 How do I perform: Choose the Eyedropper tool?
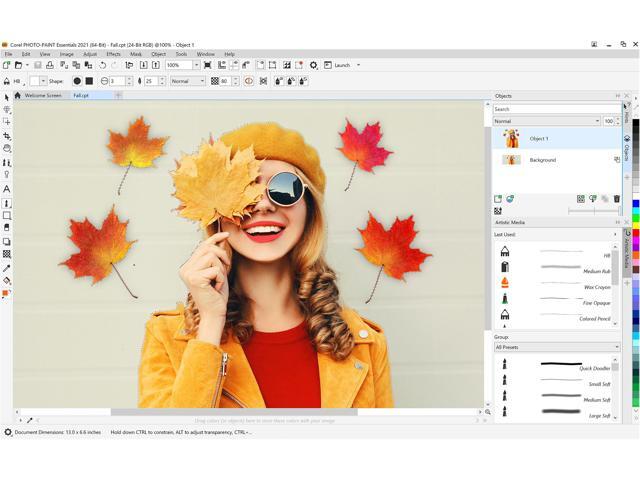(x=6, y=268)
